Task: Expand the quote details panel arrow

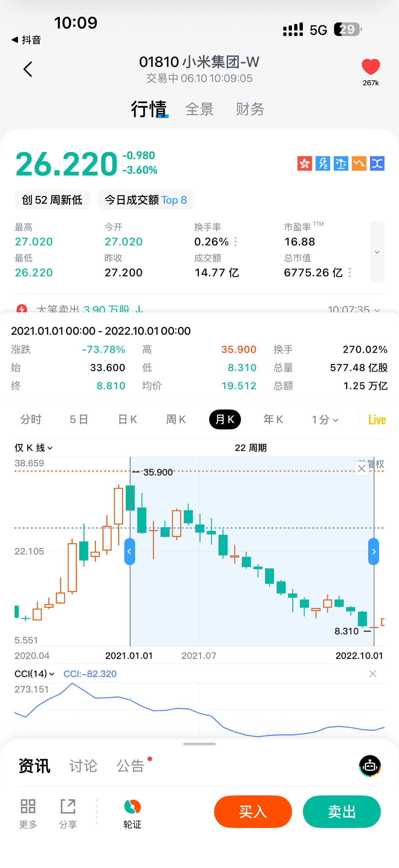Action: coord(377,251)
